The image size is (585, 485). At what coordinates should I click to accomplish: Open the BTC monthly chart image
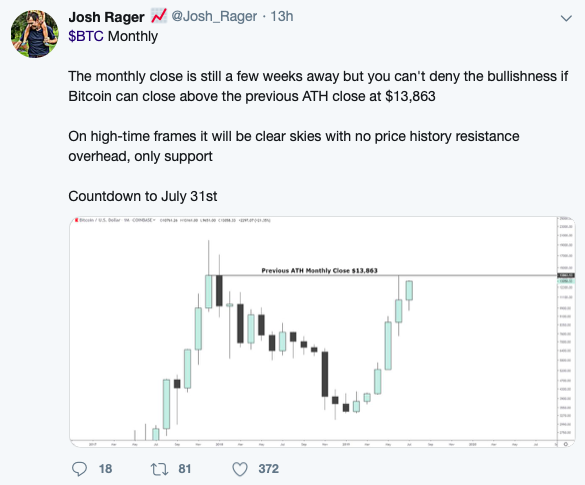(x=322, y=332)
